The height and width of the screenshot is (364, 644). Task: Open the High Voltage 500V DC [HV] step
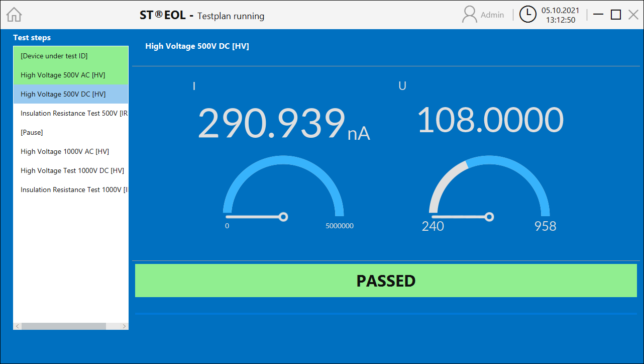pos(63,94)
